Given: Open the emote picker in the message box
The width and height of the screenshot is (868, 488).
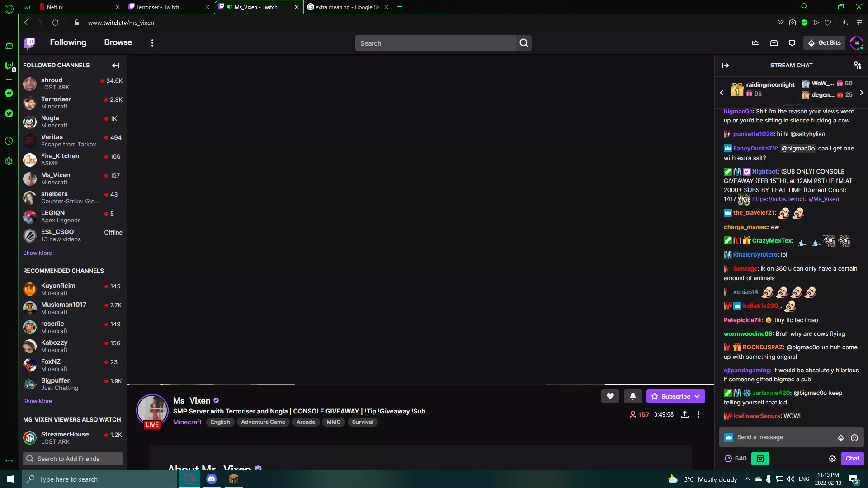Looking at the screenshot, I should (854, 437).
